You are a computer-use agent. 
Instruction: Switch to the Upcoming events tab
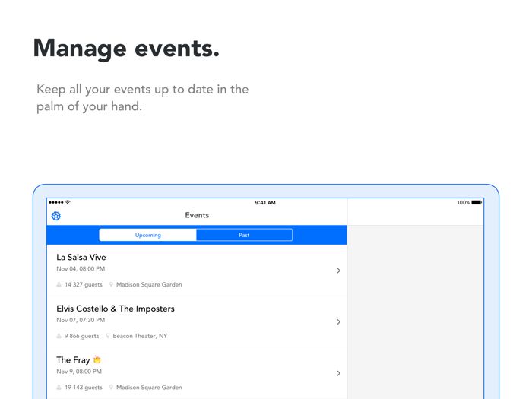148,235
